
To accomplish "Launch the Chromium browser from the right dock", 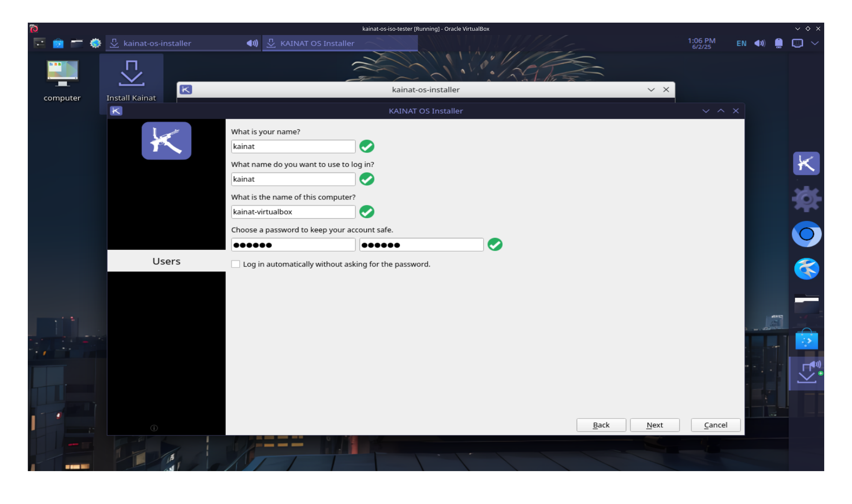I will pos(806,234).
